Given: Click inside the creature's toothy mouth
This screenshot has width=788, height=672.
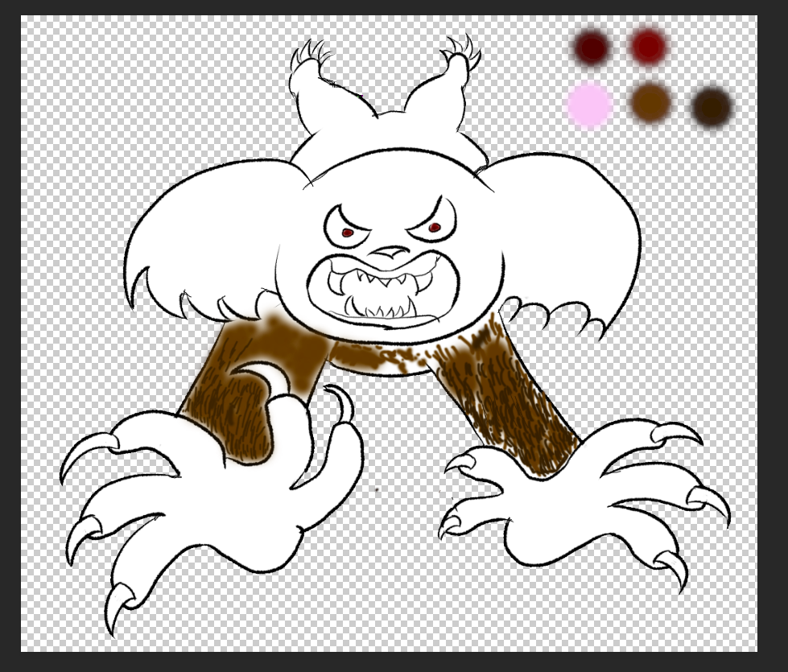Looking at the screenshot, I should [388, 291].
